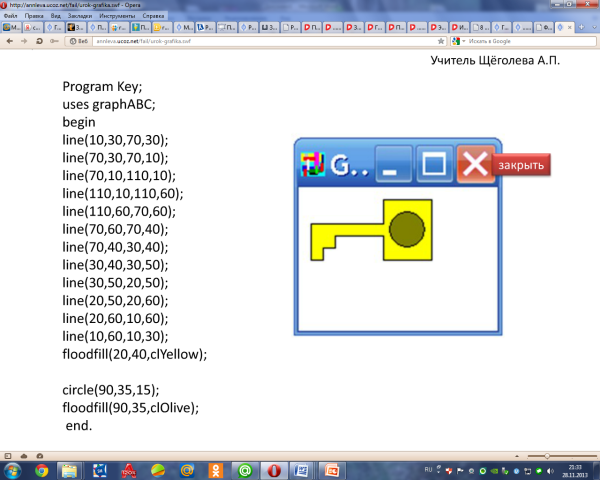Click the zoom slider in the status bar

548,455
